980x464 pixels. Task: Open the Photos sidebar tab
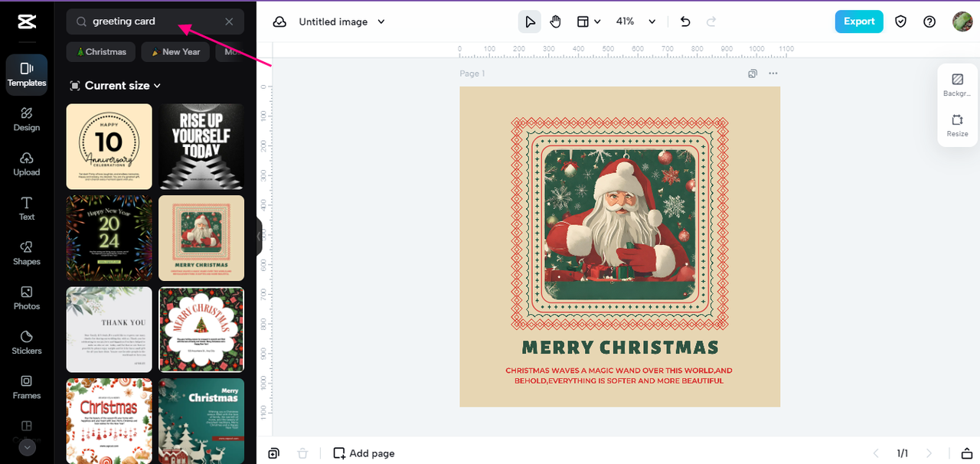click(27, 298)
